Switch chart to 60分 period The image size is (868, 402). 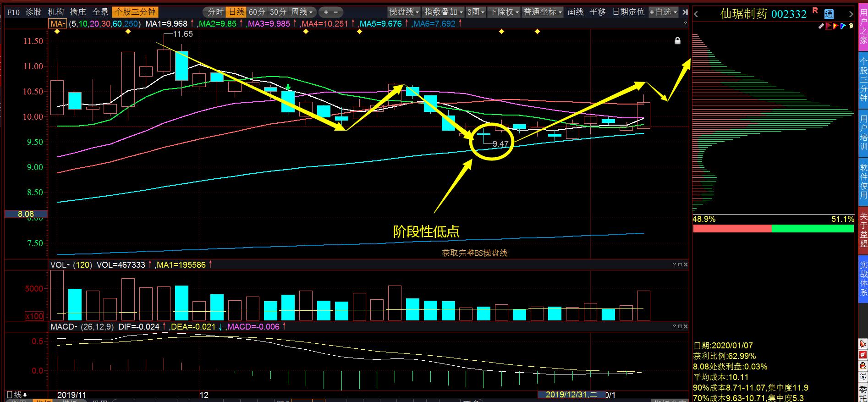[x=257, y=12]
